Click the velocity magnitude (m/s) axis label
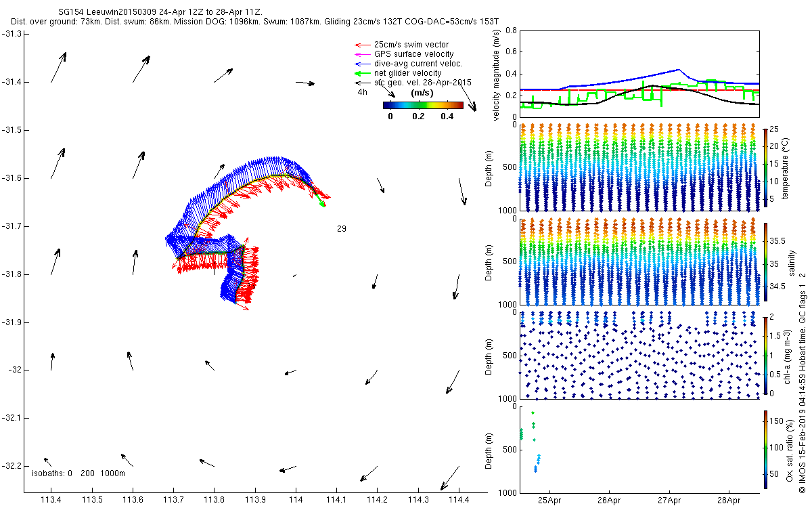Screen dimensions: 812x508 click(497, 76)
